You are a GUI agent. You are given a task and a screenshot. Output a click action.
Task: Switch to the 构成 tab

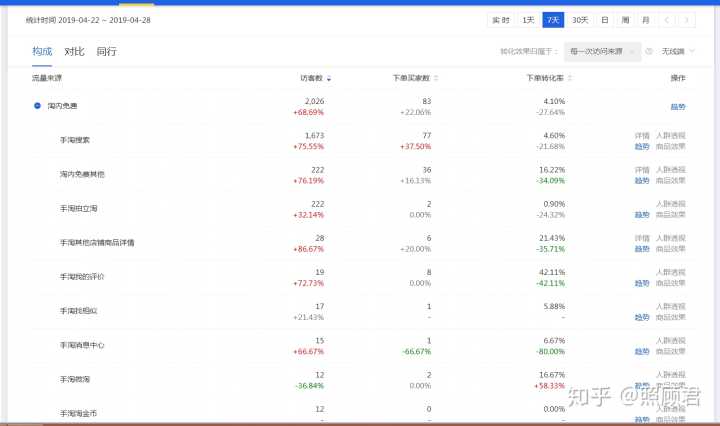[42, 51]
